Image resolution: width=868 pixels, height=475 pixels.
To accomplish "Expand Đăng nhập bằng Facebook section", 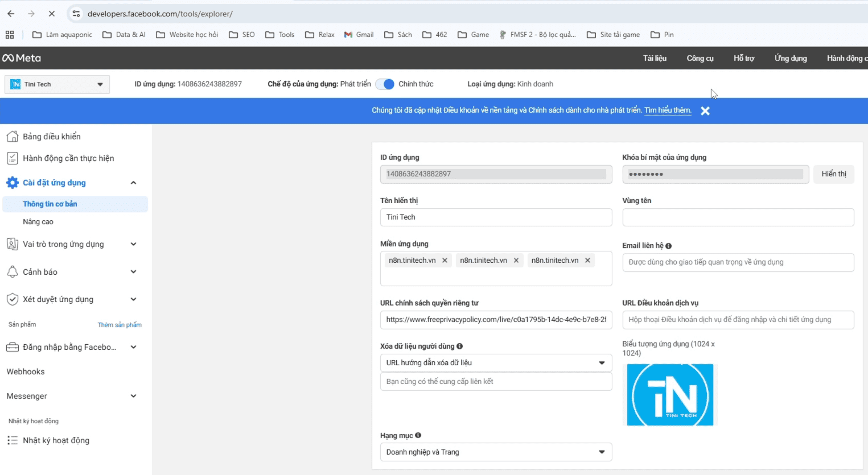I will point(134,347).
